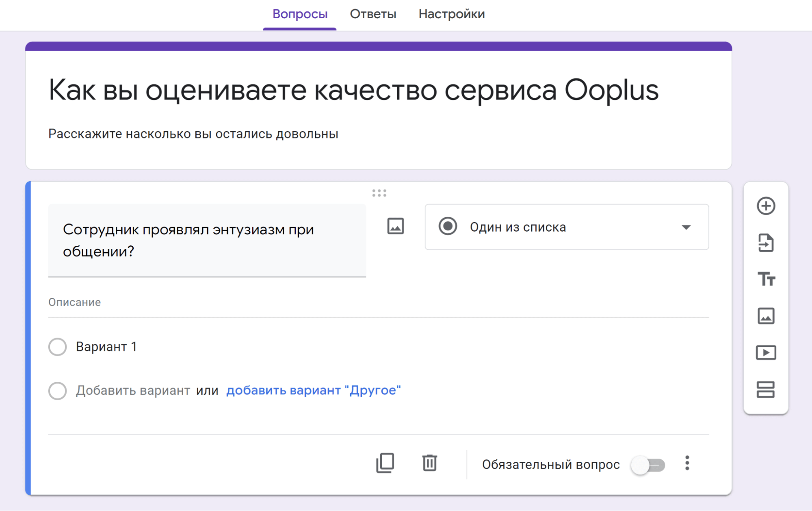Add a video using the sidebar play icon

pyautogui.click(x=766, y=353)
